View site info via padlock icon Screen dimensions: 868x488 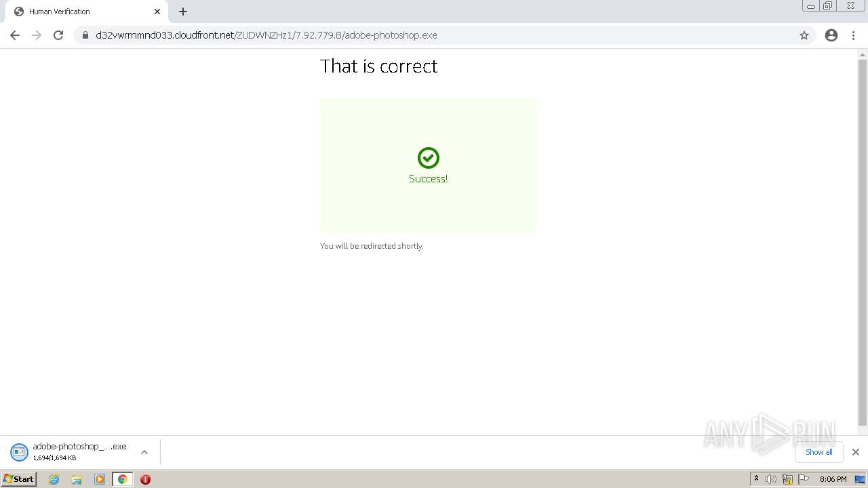coord(85,35)
